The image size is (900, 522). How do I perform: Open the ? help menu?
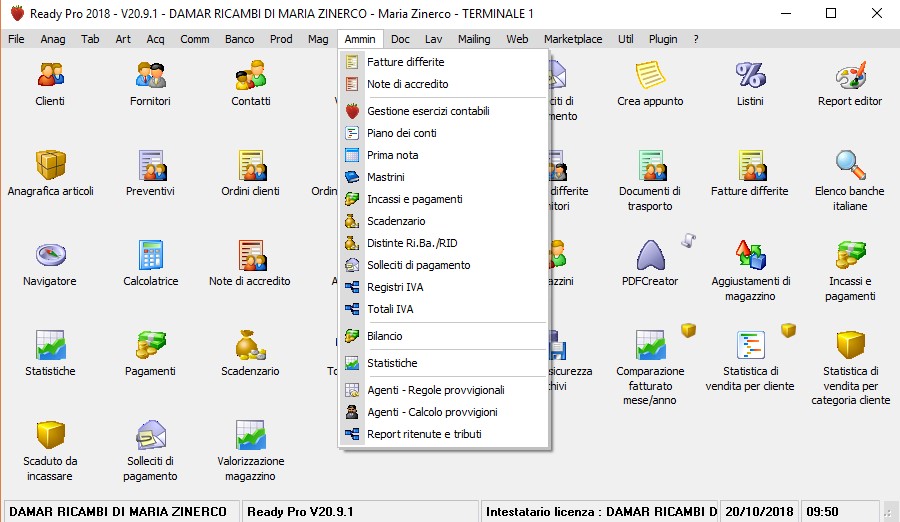coord(696,39)
